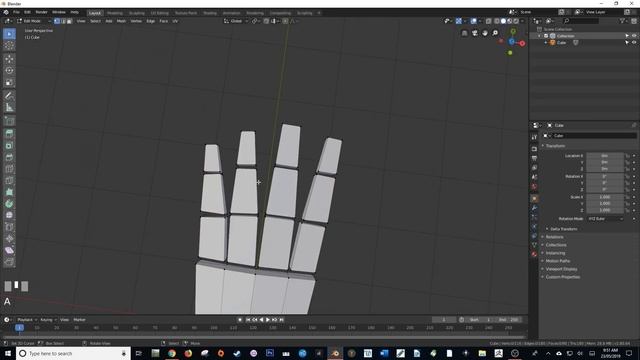Click the Location X value field
This screenshot has height=360, width=640.
605,156
